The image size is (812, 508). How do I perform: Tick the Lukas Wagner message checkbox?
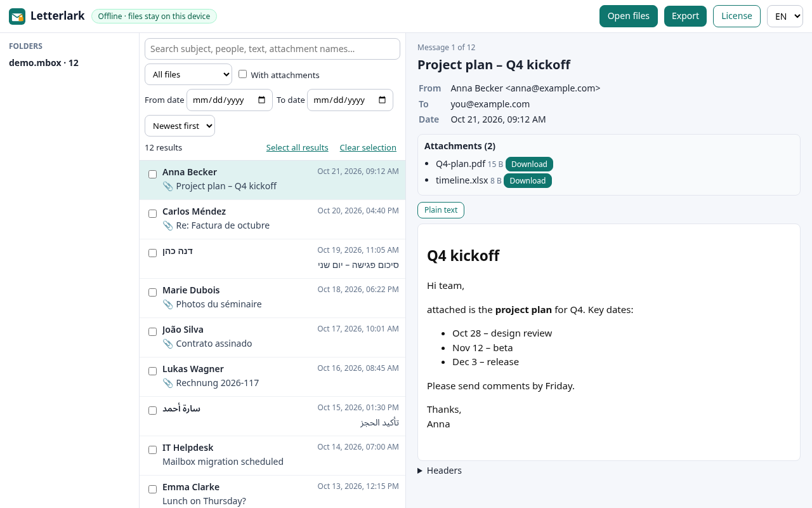152,371
